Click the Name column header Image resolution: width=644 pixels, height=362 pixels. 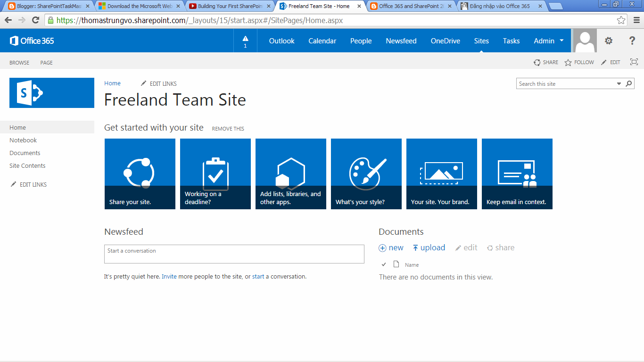(412, 265)
